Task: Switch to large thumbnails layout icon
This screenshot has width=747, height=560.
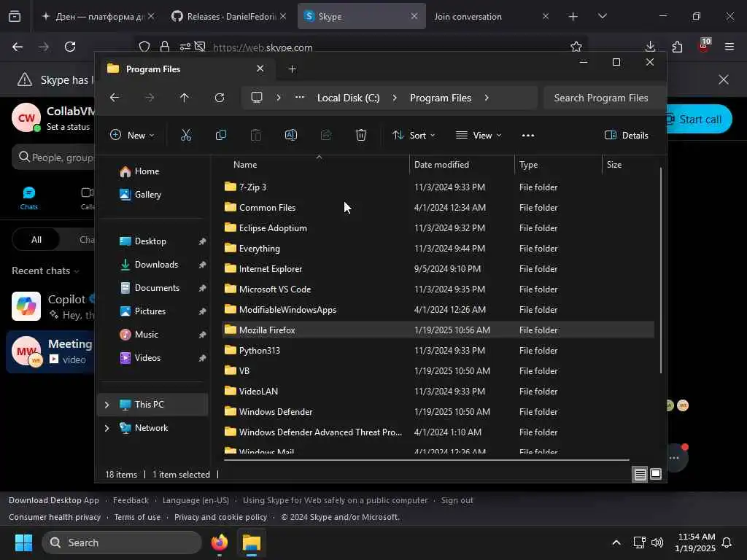Action: point(656,474)
